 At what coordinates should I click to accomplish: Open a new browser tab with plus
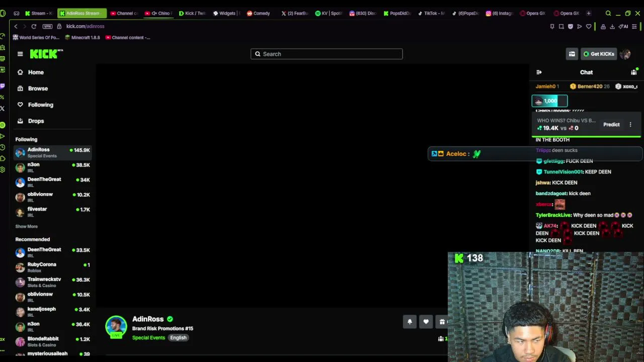coord(589,13)
